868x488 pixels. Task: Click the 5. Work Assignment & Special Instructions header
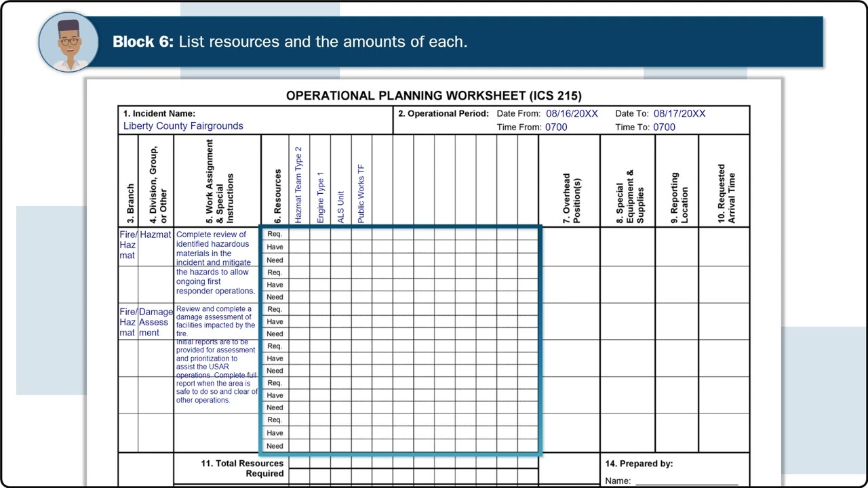point(219,182)
